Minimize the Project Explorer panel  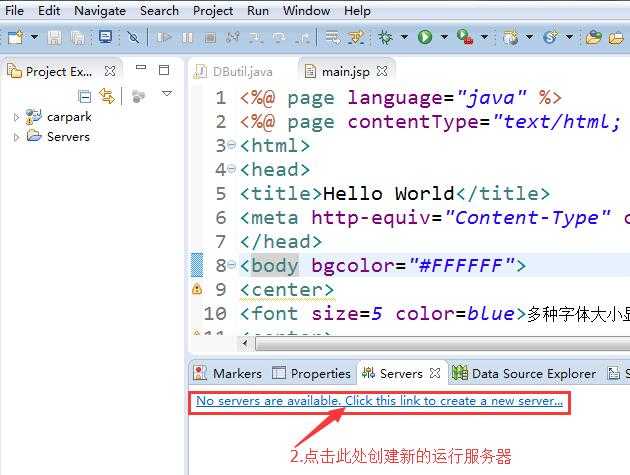point(141,67)
